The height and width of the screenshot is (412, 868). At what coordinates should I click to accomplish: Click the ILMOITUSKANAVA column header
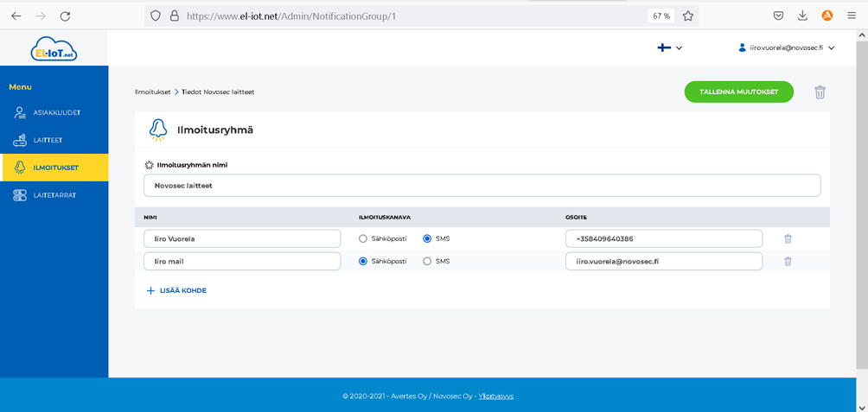coord(385,218)
